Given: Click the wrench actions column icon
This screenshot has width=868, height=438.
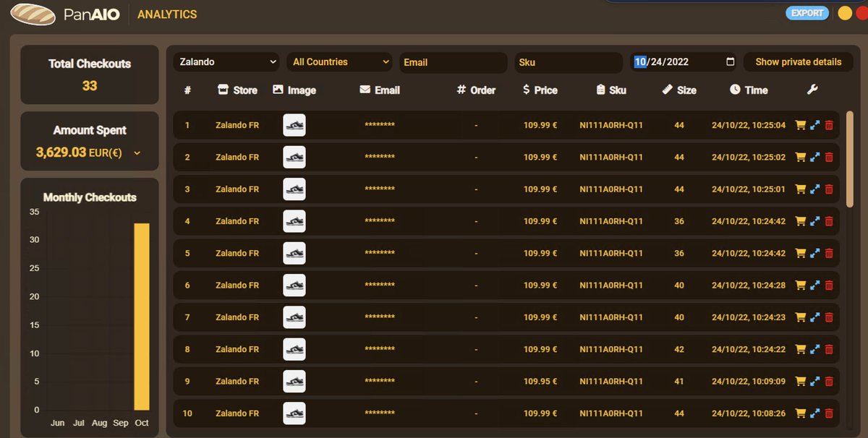Looking at the screenshot, I should point(812,90).
